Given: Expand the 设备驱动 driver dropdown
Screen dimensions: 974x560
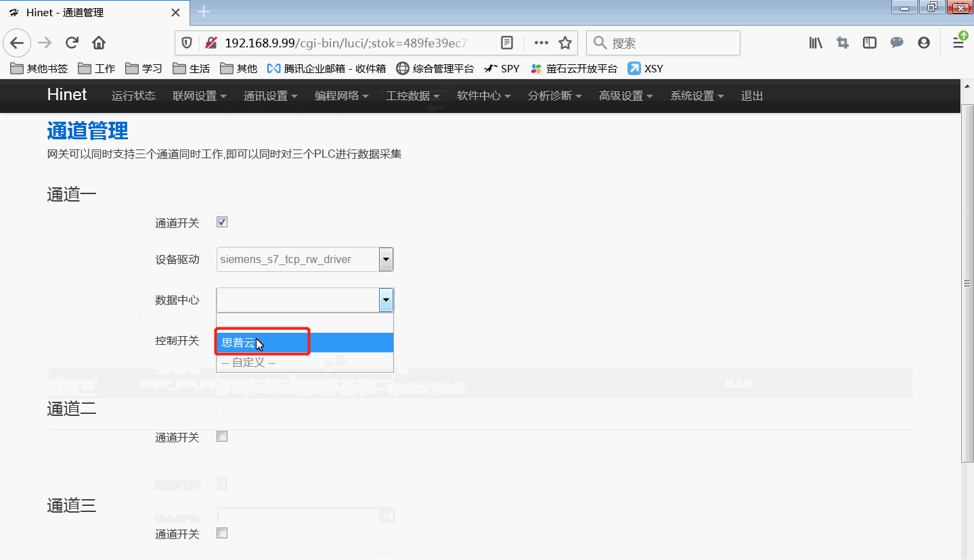Looking at the screenshot, I should click(386, 259).
